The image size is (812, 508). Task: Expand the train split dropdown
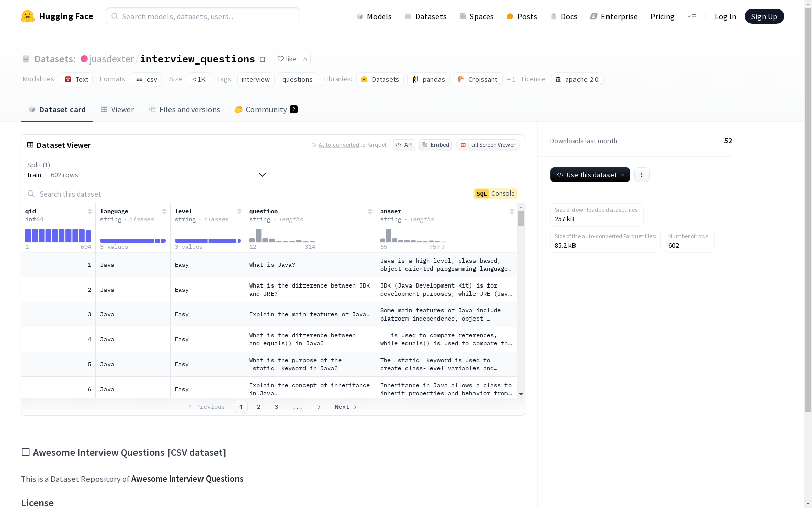tap(147, 170)
